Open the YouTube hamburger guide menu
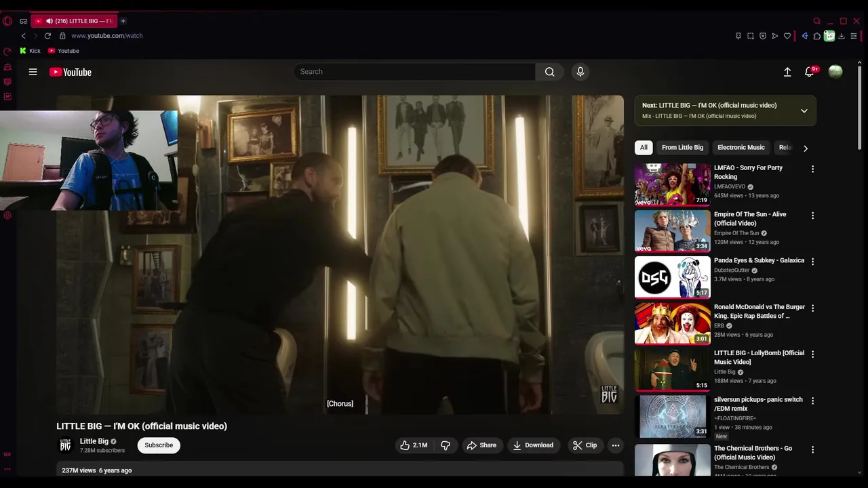Screen dimensions: 868x488 [33, 72]
